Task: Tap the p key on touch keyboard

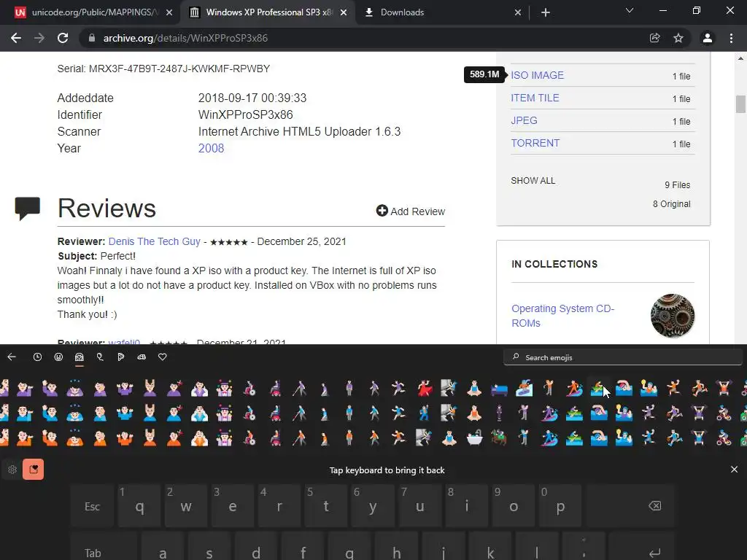Action: tap(560, 506)
